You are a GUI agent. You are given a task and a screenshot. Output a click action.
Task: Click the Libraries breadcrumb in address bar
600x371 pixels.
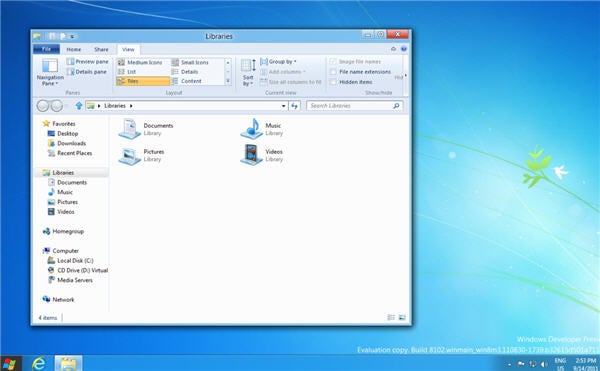tap(115, 106)
